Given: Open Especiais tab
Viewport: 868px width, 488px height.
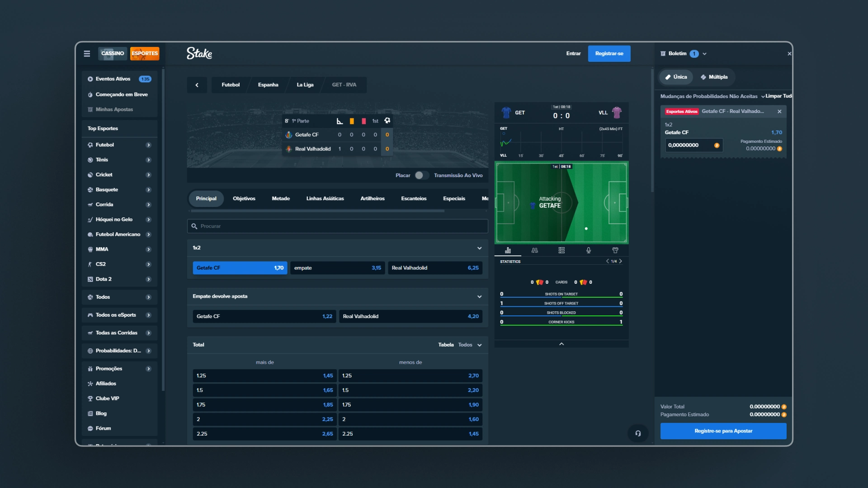Looking at the screenshot, I should click(x=454, y=199).
